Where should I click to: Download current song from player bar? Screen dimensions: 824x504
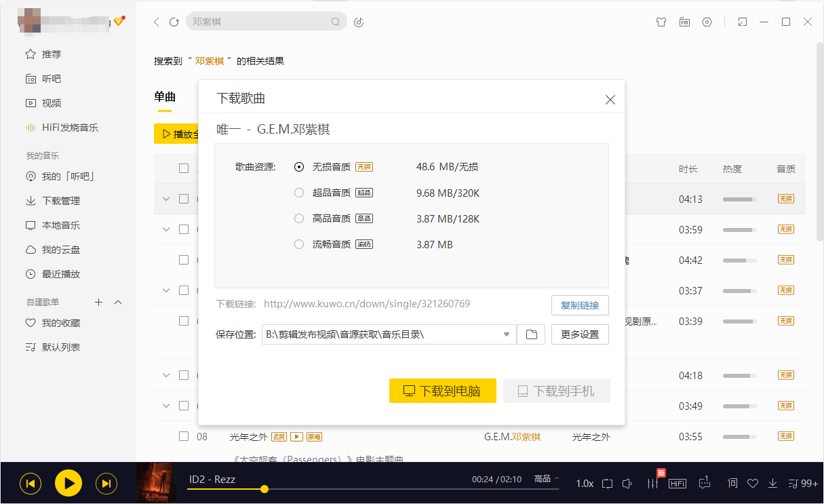point(772,484)
